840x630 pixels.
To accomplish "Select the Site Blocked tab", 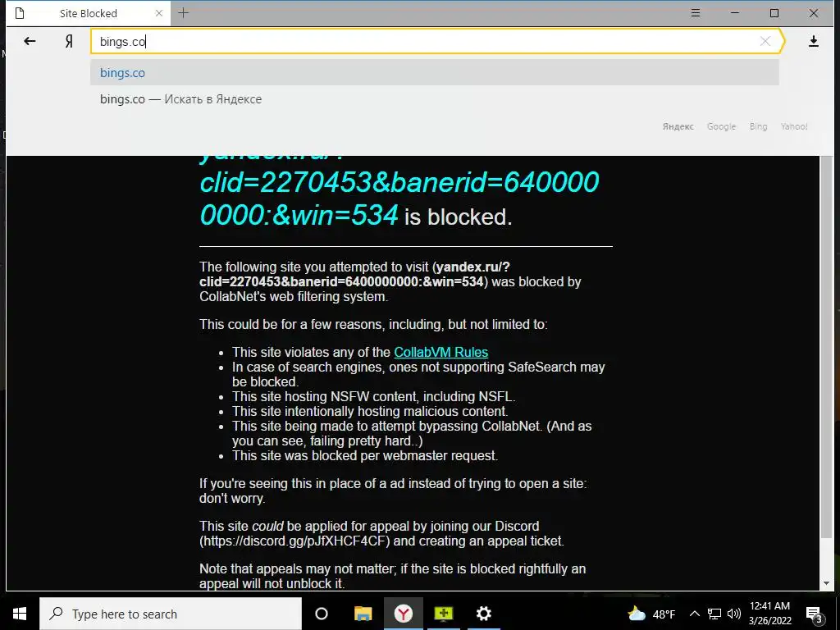I will tap(89, 13).
